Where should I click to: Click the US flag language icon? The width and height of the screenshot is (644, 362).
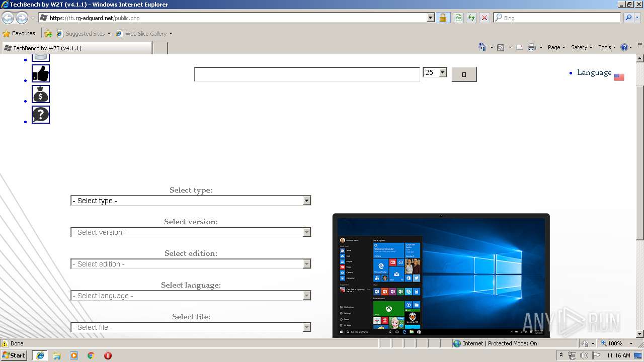[x=619, y=77]
